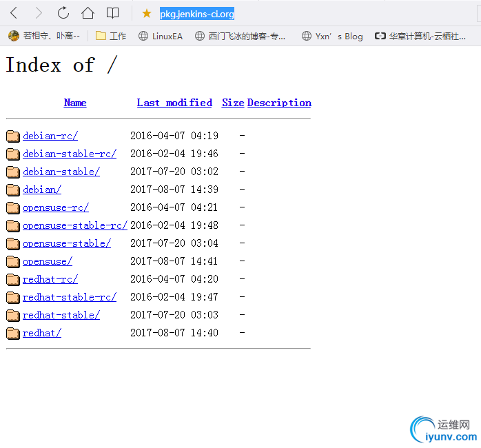The width and height of the screenshot is (481, 448).
Task: Click the date 2016-02-04 19:46
Action: pos(174,154)
